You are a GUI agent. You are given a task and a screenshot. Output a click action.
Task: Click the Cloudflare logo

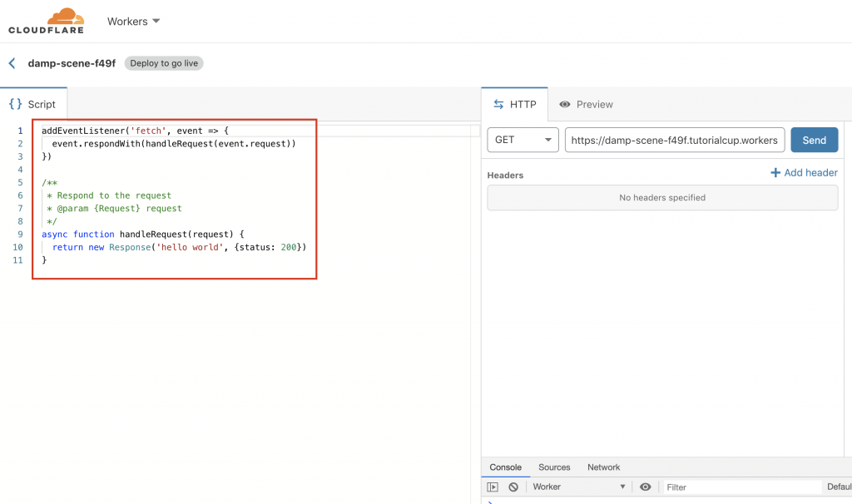point(47,19)
